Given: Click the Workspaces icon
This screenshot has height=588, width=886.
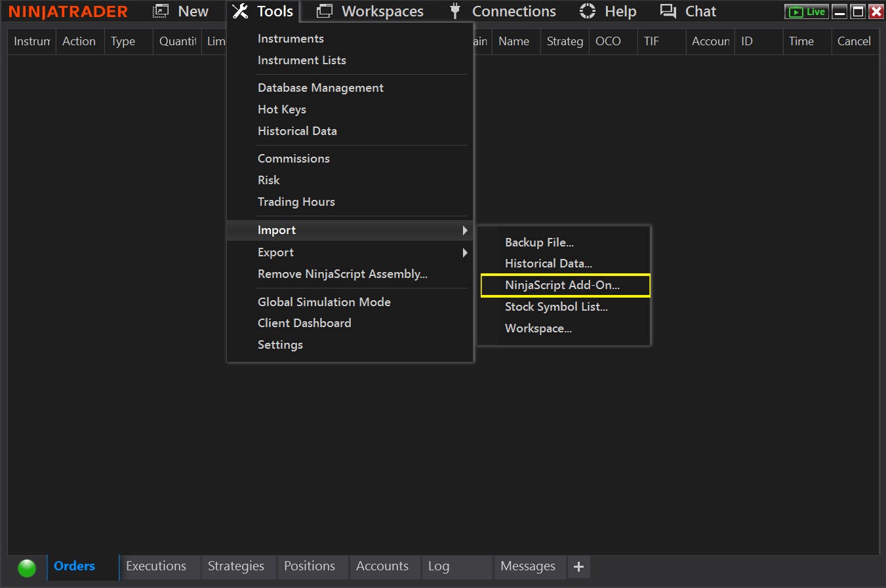Looking at the screenshot, I should point(325,11).
